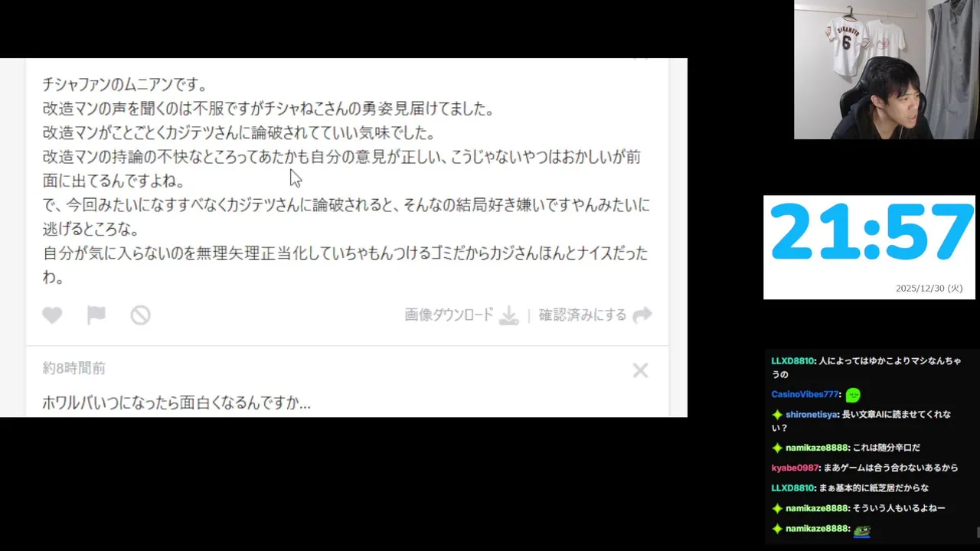
Task: Open the LLXD8810 username on the 人によっては message
Action: point(792,361)
